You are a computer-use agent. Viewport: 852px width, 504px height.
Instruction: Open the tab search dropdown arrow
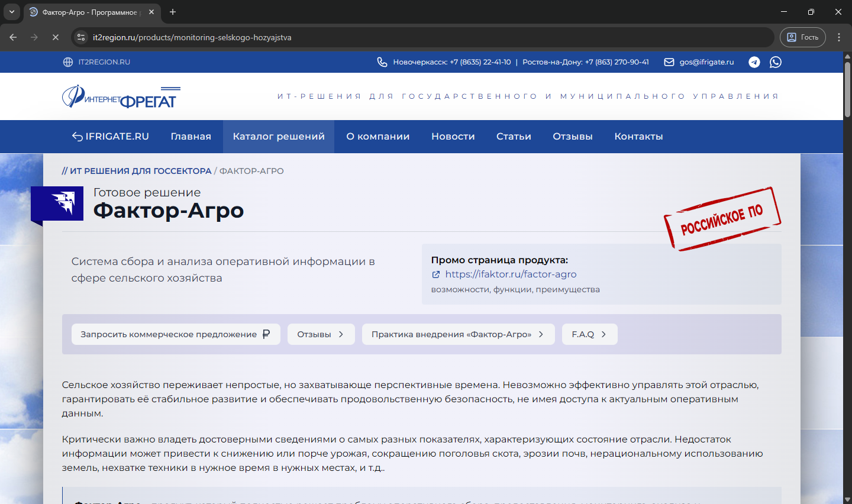click(11, 12)
